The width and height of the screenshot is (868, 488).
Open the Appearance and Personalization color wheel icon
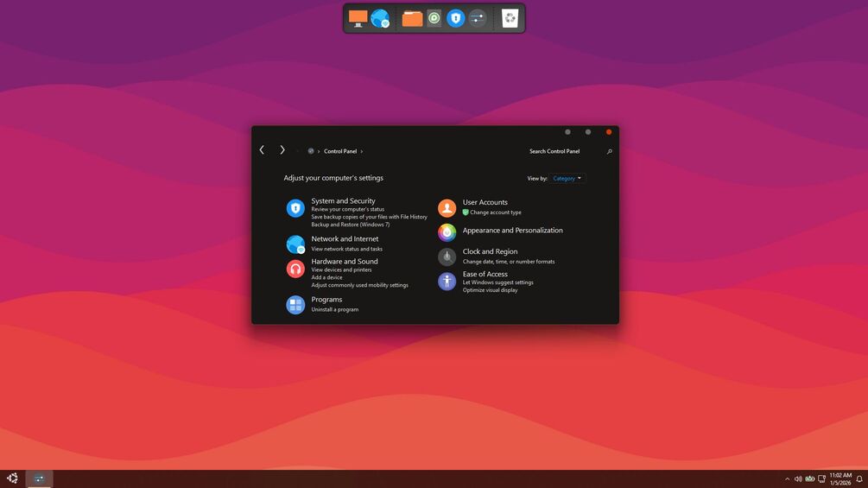pos(447,232)
